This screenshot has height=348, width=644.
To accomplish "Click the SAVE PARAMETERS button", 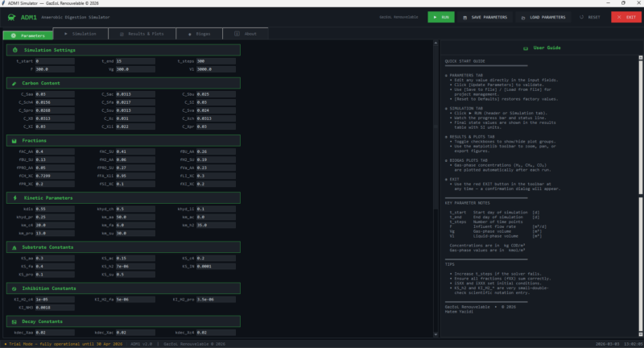I will pyautogui.click(x=485, y=17).
